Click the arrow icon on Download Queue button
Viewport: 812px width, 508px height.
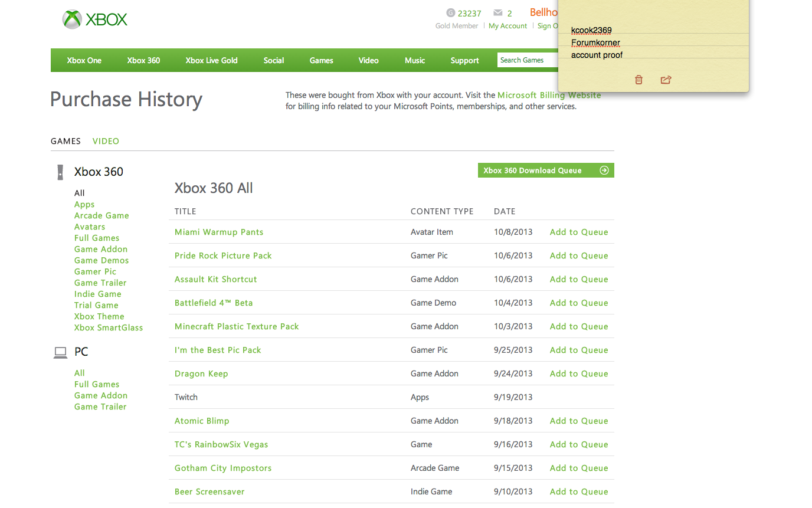pos(604,171)
